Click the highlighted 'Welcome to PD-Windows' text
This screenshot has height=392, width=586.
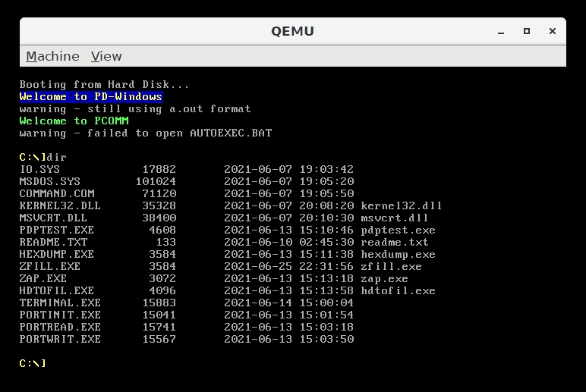[x=91, y=97]
